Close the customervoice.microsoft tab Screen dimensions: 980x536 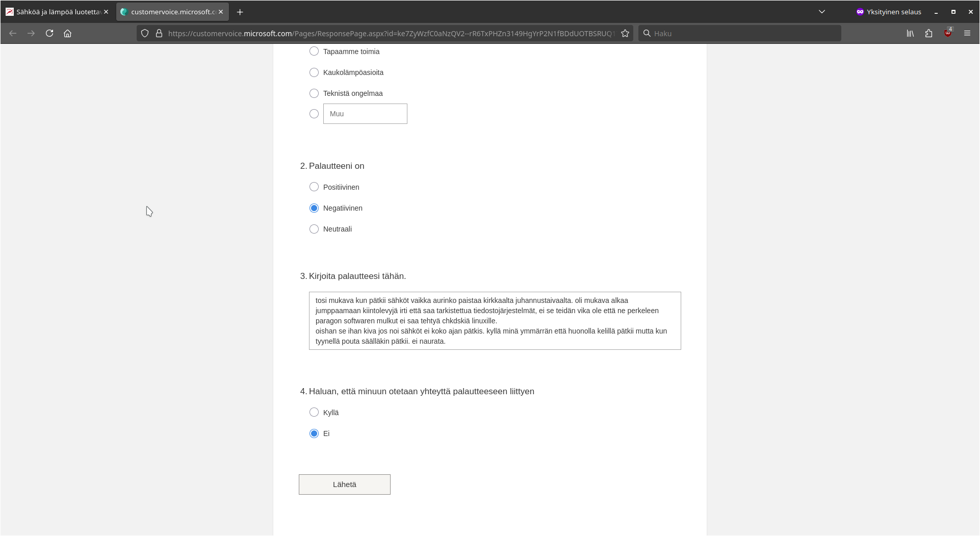(x=221, y=12)
